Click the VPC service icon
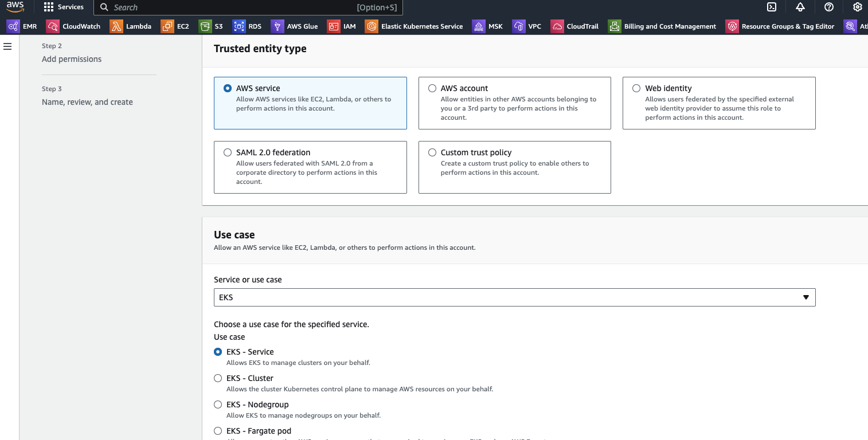Viewport: 868px width, 440px height. pos(518,26)
